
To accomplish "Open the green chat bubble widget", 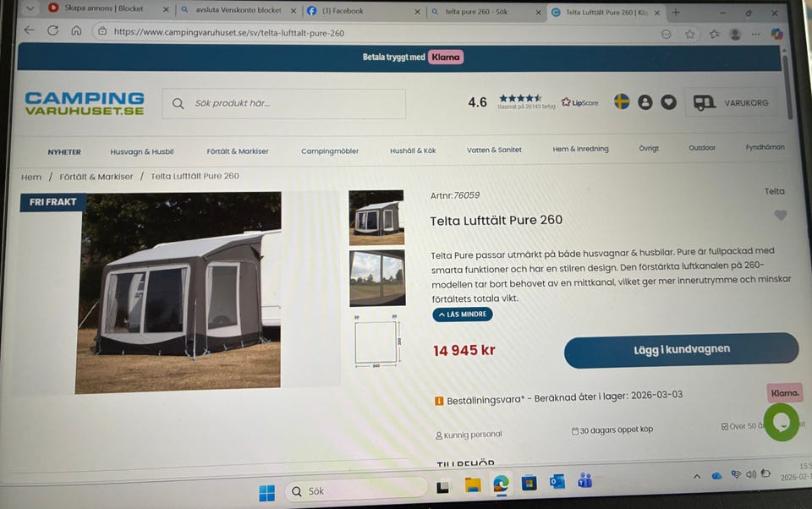I will pyautogui.click(x=781, y=423).
